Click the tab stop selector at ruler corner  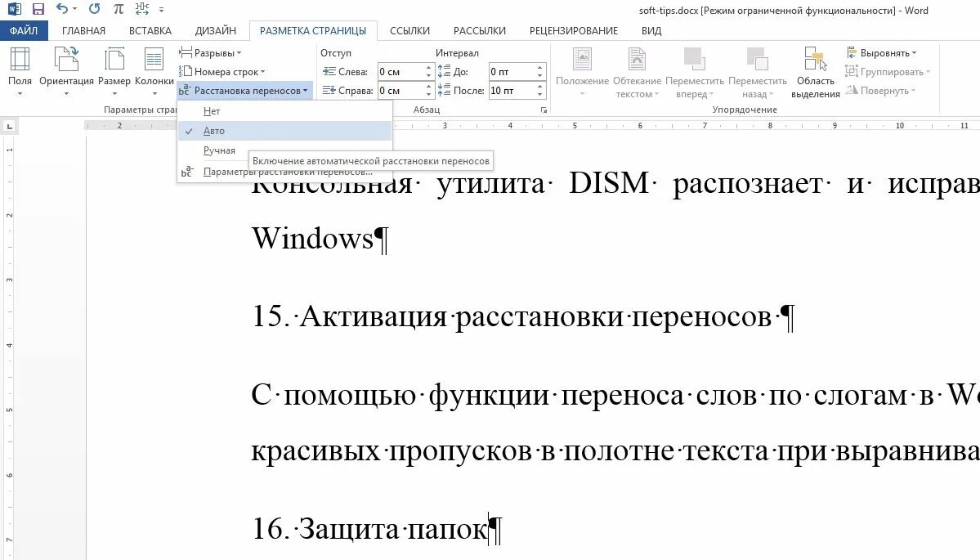point(9,126)
